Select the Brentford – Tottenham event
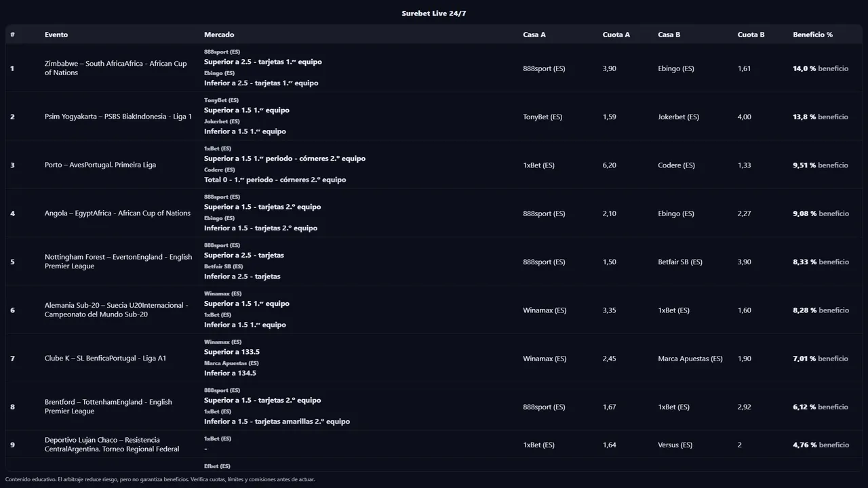 [108, 407]
